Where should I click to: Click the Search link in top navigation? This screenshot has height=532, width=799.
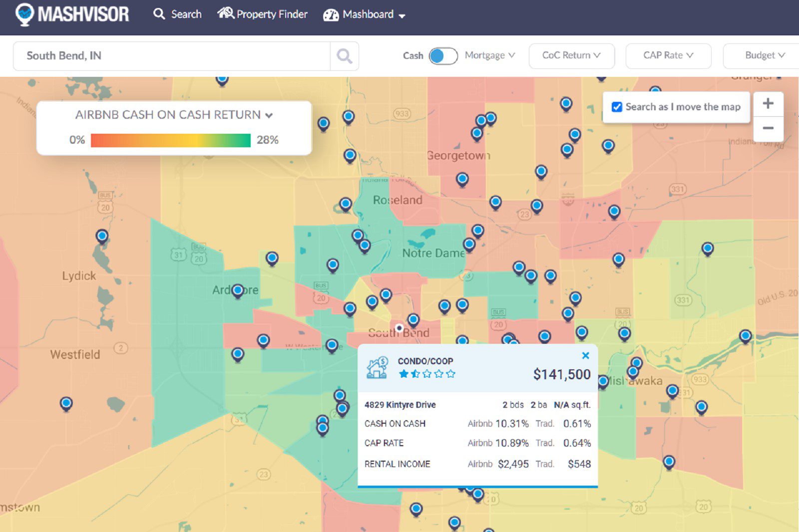(x=178, y=14)
